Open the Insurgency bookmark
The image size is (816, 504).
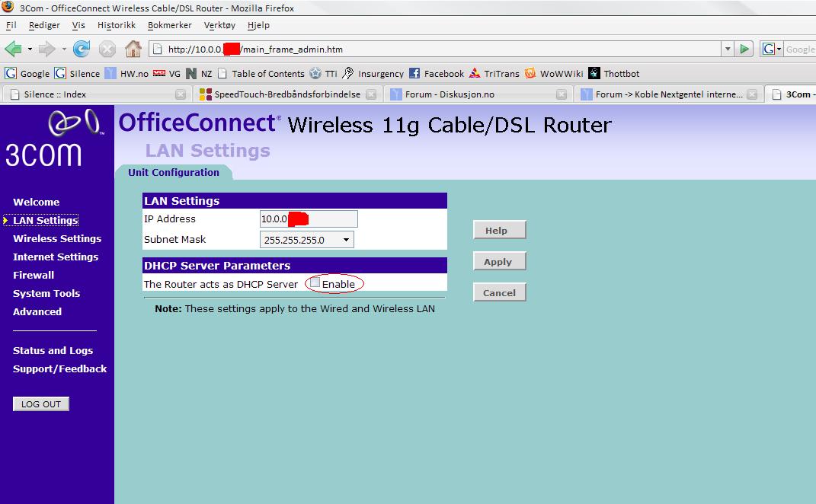coord(373,73)
